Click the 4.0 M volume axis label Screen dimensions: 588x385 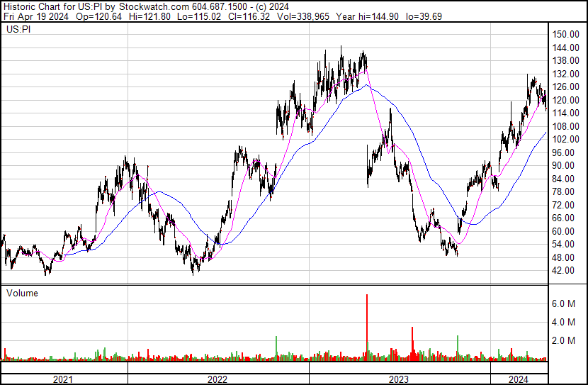point(562,323)
